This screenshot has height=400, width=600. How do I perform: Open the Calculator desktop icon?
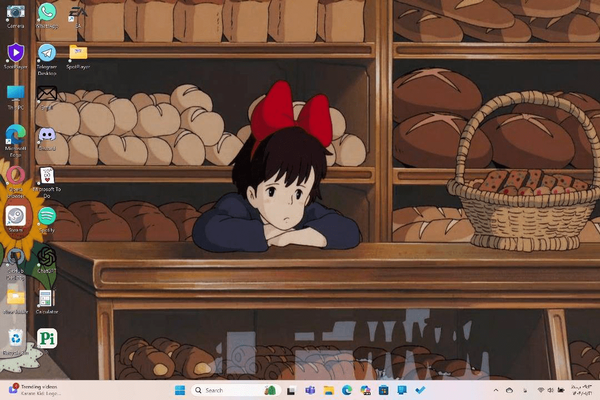pyautogui.click(x=47, y=302)
